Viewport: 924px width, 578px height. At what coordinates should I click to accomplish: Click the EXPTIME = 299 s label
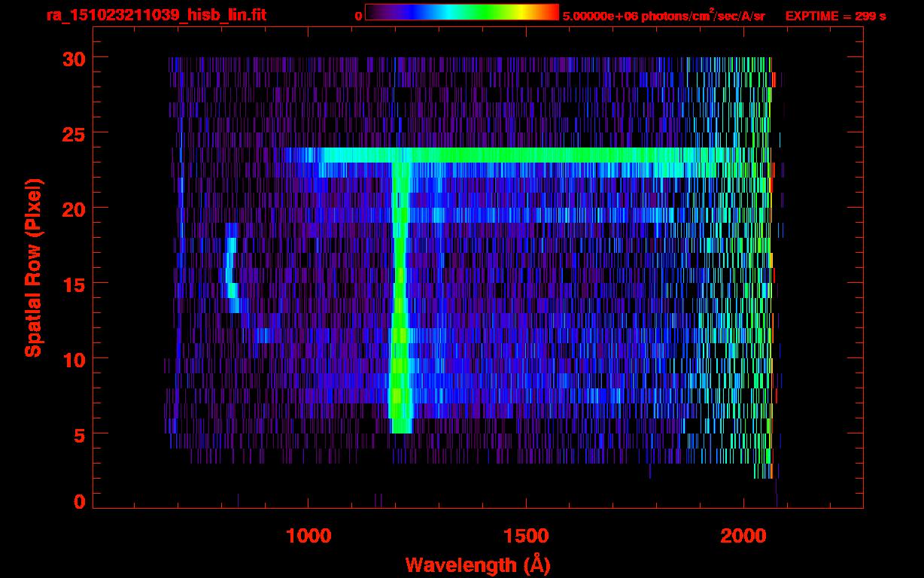coord(835,16)
